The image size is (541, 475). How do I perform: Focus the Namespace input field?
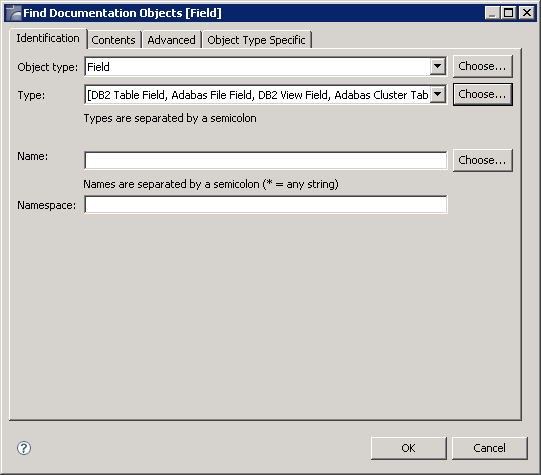coord(266,205)
